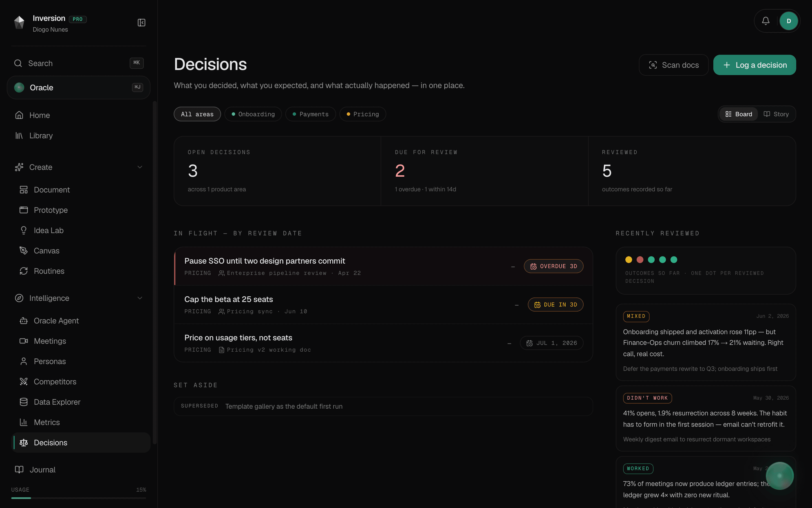Click the Prototype window icon

pos(23,210)
